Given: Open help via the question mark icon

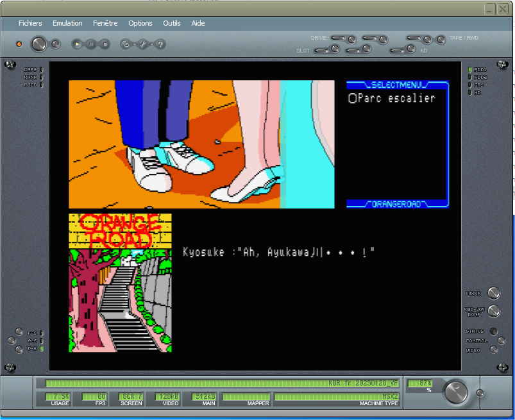Looking at the screenshot, I should click(x=160, y=44).
